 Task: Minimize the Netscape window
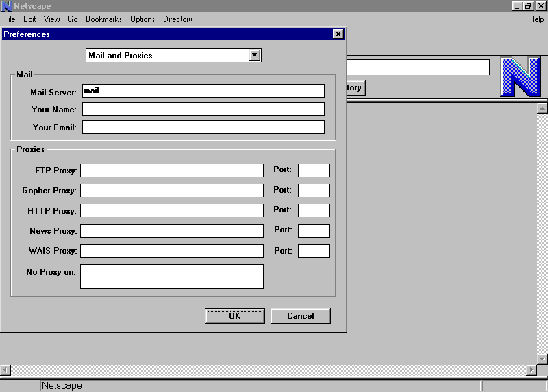517,6
